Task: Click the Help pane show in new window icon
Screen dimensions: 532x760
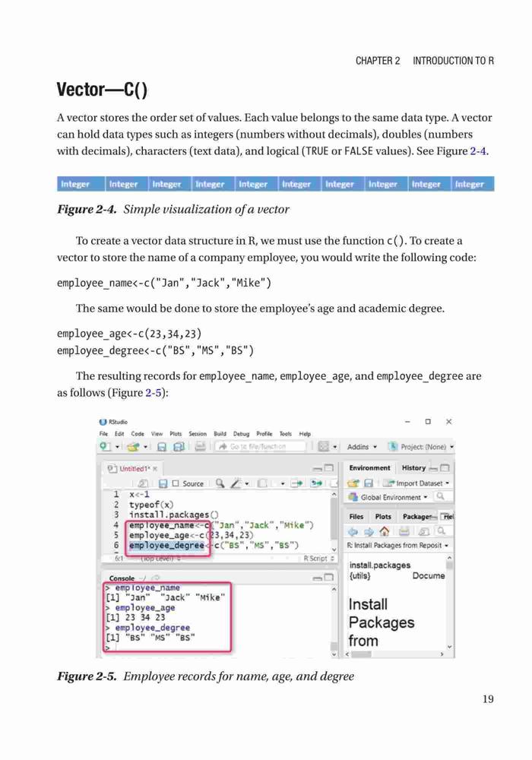Action: coord(424,532)
